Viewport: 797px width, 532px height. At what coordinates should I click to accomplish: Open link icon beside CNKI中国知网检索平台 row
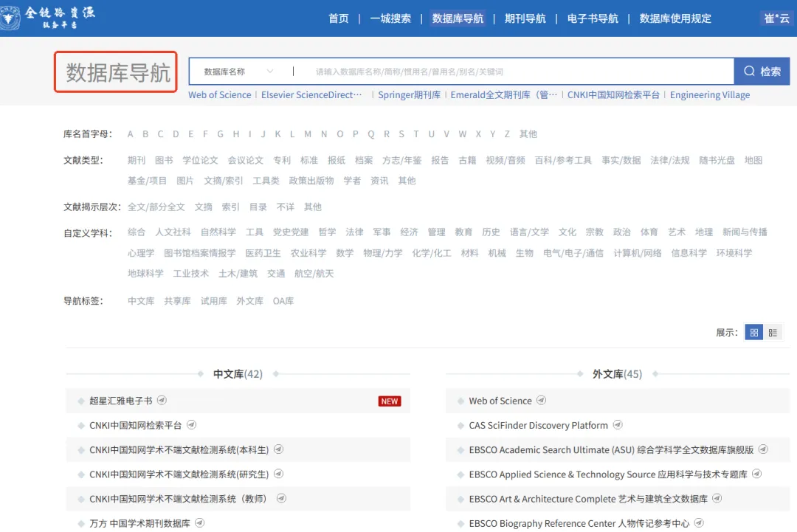click(x=191, y=425)
